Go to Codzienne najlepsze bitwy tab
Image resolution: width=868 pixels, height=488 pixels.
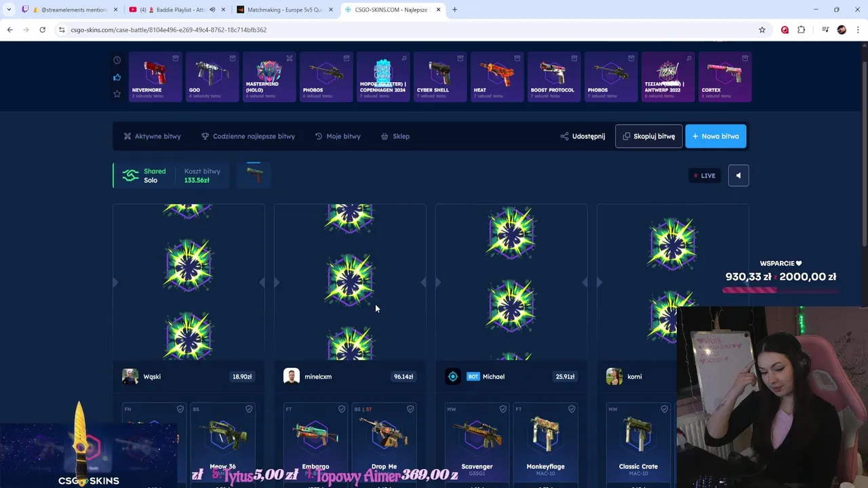tap(248, 136)
